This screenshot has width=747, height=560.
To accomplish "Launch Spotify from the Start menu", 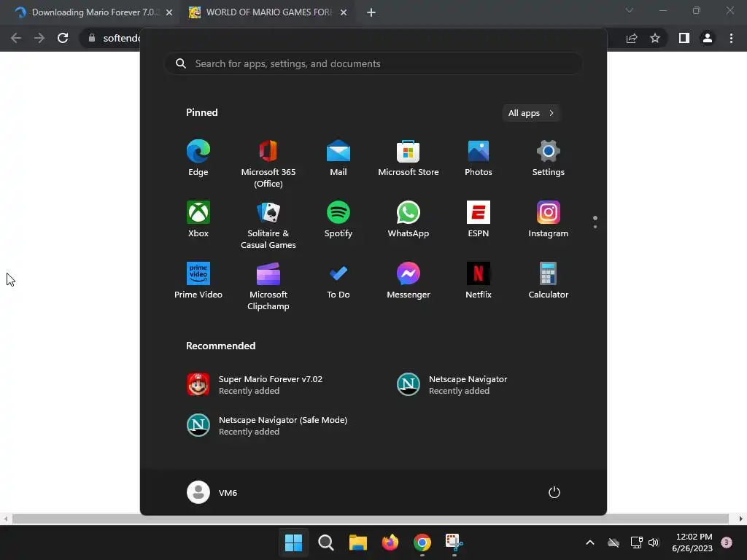I will click(338, 219).
